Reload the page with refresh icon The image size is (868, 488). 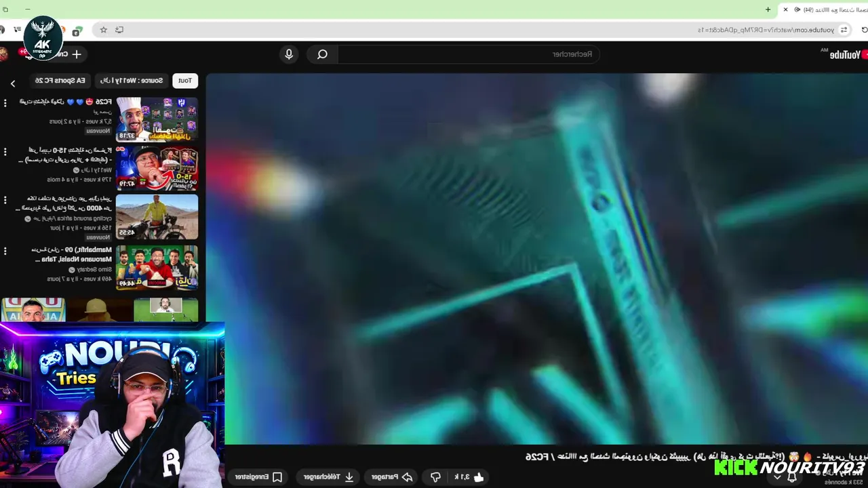864,30
